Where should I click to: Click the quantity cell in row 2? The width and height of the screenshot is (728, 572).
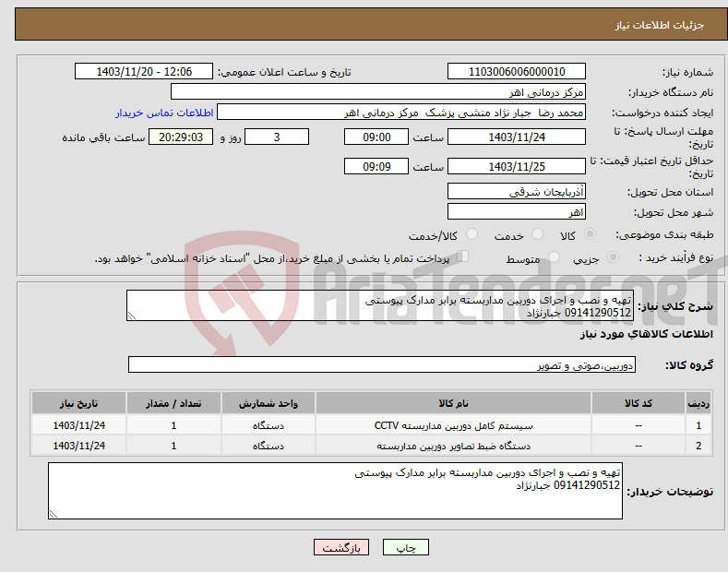point(173,446)
